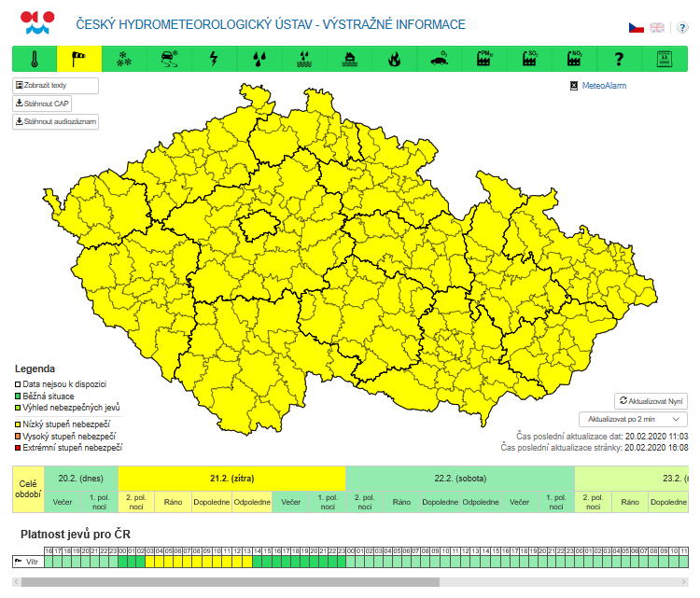Select the flooded house warning icon

click(x=350, y=59)
